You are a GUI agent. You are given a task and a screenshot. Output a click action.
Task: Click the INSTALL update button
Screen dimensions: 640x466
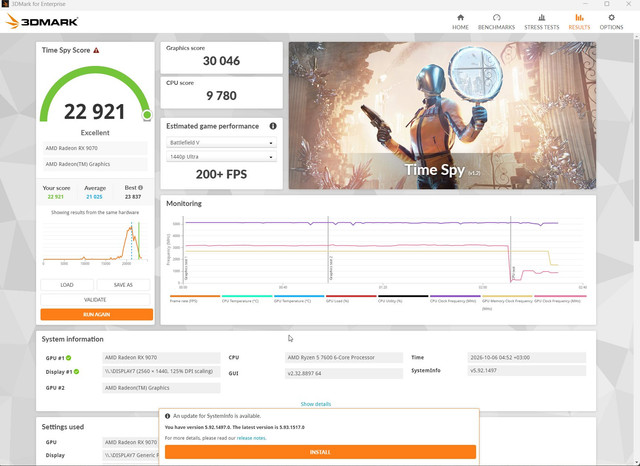point(320,452)
